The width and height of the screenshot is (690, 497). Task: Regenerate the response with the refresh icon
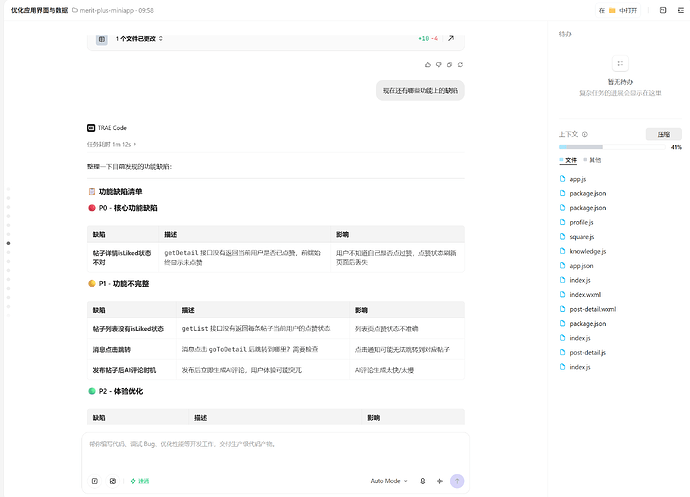click(460, 65)
